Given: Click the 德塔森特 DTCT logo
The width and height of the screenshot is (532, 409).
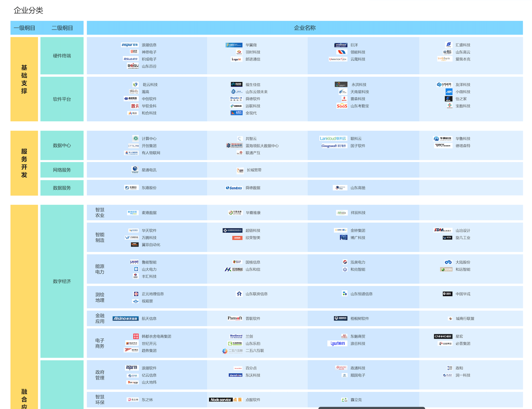Looking at the screenshot, I should click(x=443, y=146).
